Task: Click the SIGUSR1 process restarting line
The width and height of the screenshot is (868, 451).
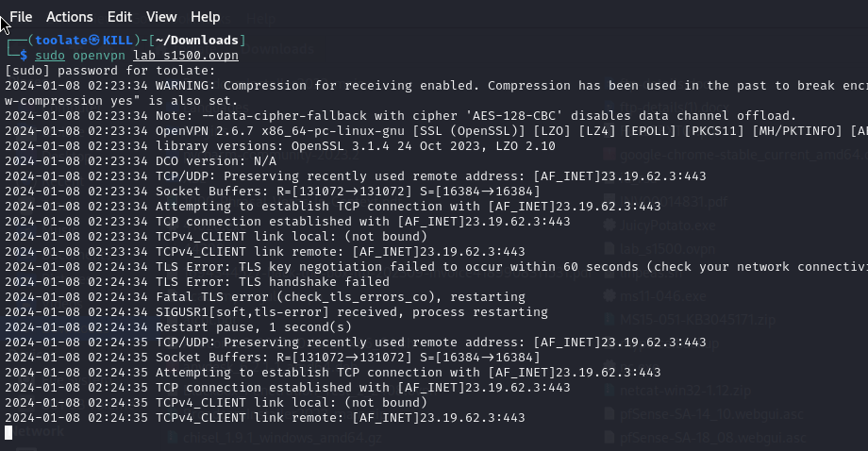Action: [276, 312]
